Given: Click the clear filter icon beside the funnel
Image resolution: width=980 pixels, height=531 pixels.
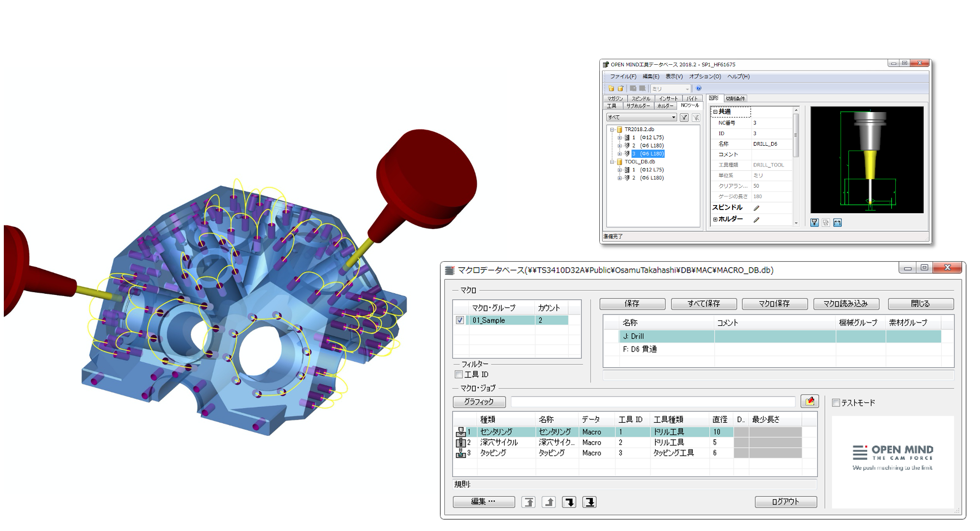Looking at the screenshot, I should click(696, 117).
